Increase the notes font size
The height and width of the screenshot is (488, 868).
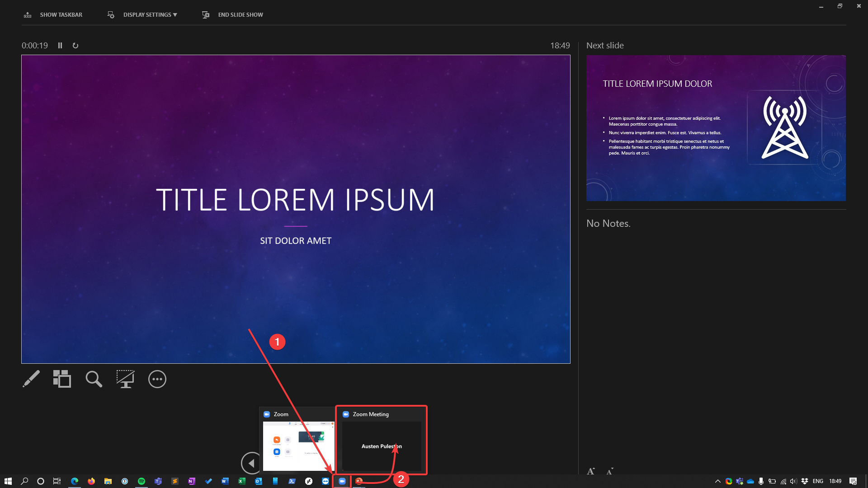click(591, 471)
